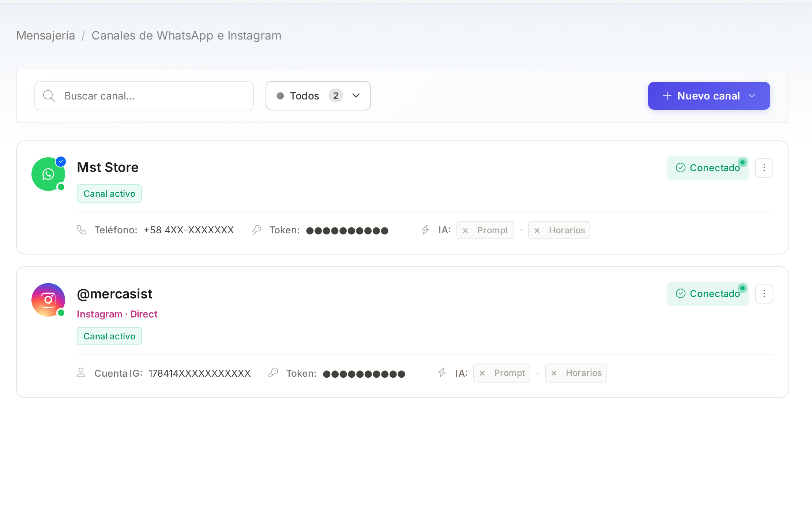Open the Todos filter dropdown
Viewport: 812px width, 512px height.
point(318,96)
